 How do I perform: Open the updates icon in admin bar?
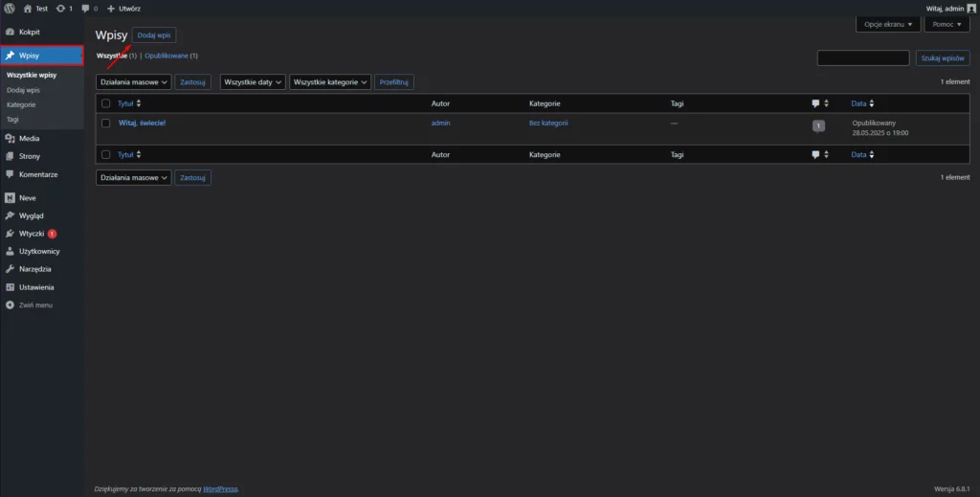[x=62, y=9]
